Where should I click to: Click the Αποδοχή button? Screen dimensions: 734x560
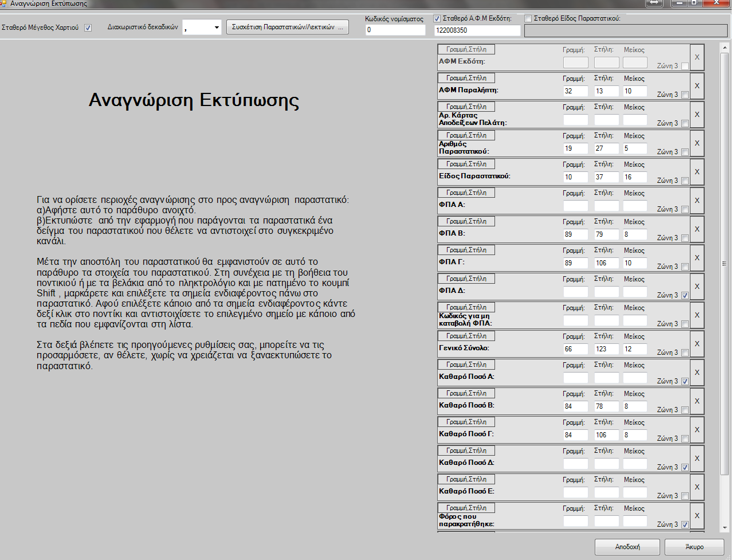click(627, 547)
